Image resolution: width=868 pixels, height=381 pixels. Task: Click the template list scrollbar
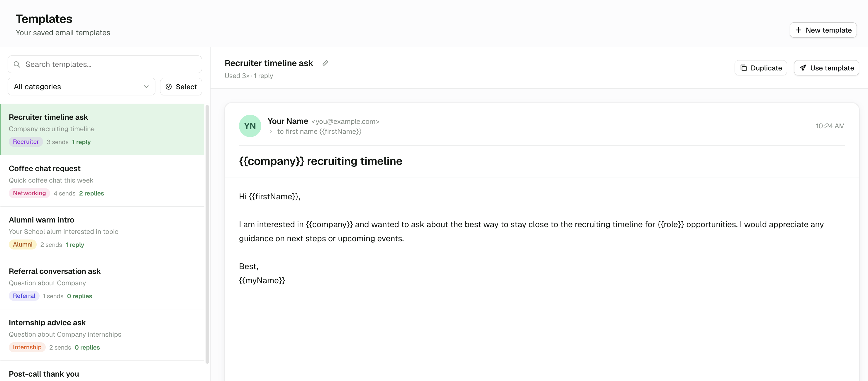tap(207, 234)
